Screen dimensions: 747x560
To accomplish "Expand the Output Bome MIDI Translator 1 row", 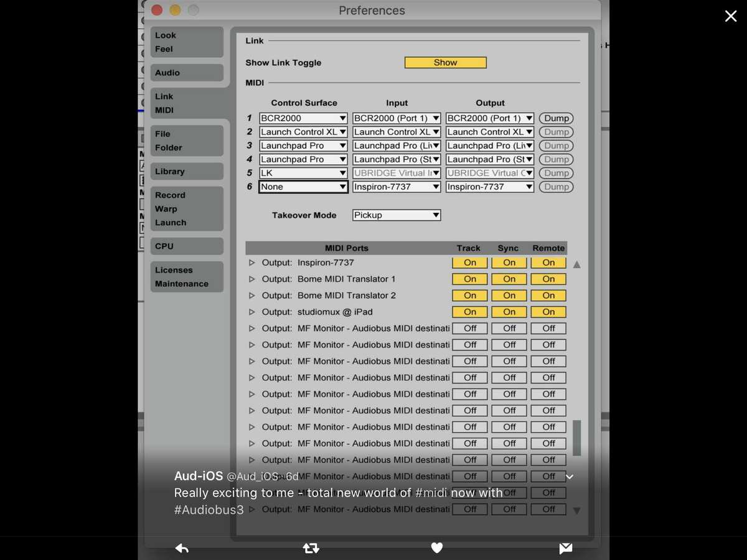I will pos(252,279).
